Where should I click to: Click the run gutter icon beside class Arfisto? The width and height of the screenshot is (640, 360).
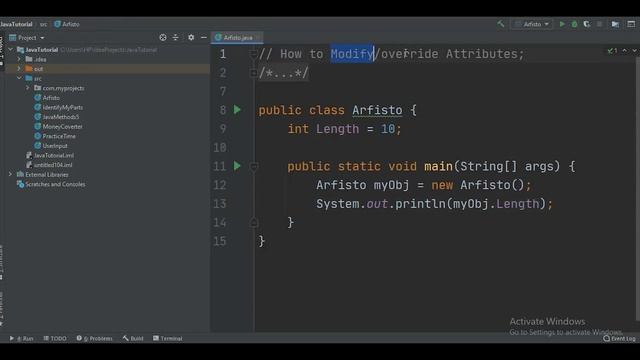tap(237, 109)
